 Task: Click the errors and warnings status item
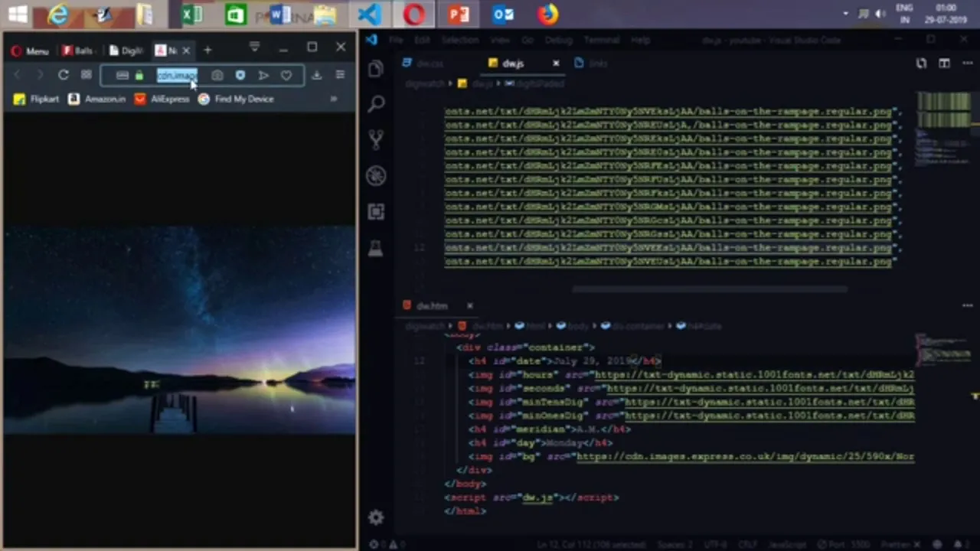tap(387, 545)
